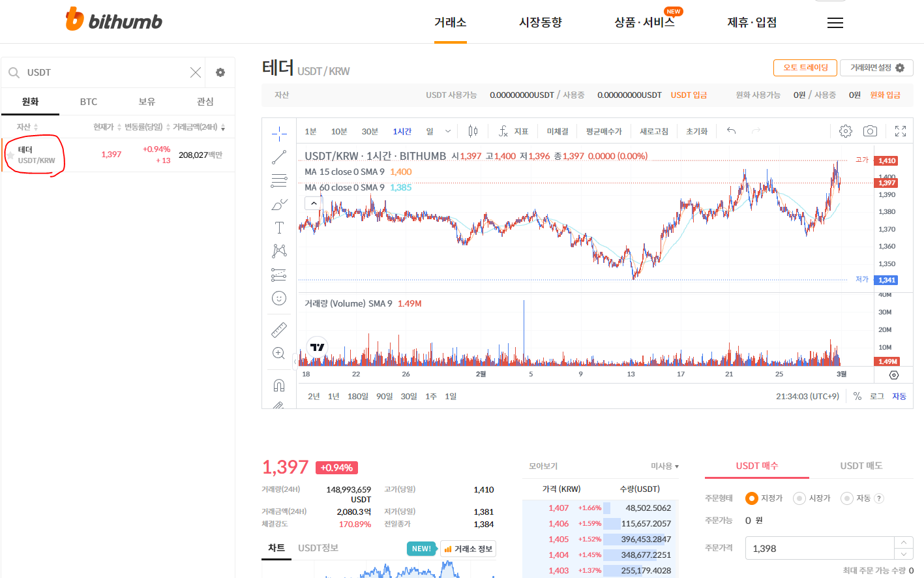Open the 거래소 exchange menu

point(451,22)
